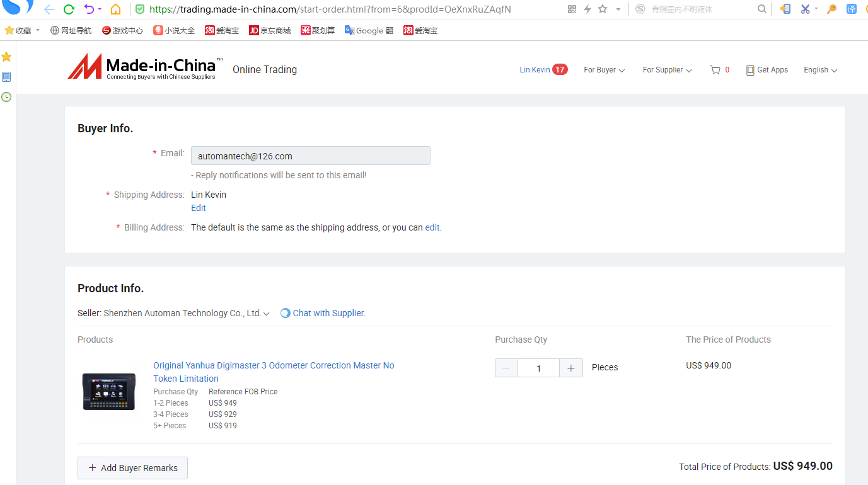Click the Sogou search engine icon
Viewport: 868px width, 485px height.
[x=640, y=9]
